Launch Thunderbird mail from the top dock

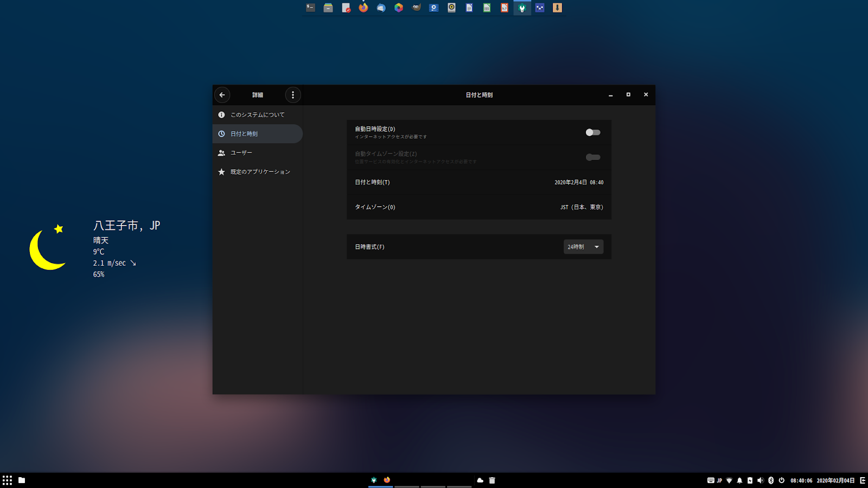[381, 8]
